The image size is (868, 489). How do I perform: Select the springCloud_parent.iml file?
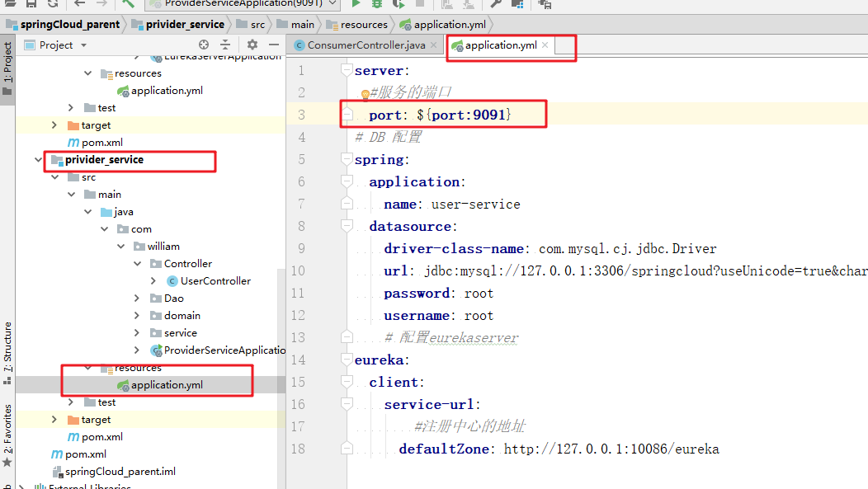pos(120,472)
